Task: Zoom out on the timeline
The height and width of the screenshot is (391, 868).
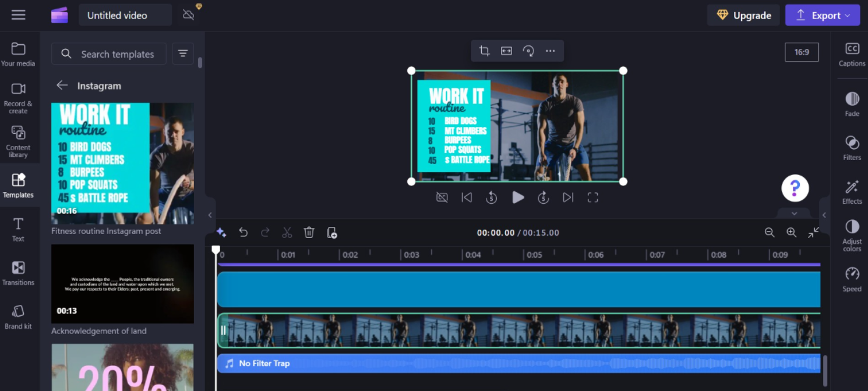Action: click(x=770, y=233)
